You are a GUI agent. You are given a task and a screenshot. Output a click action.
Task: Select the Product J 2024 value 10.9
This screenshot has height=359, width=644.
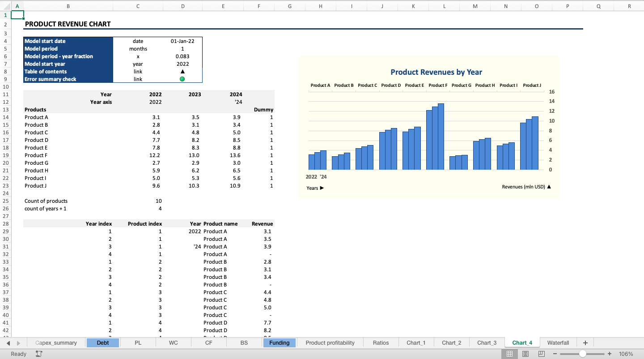[223, 186]
